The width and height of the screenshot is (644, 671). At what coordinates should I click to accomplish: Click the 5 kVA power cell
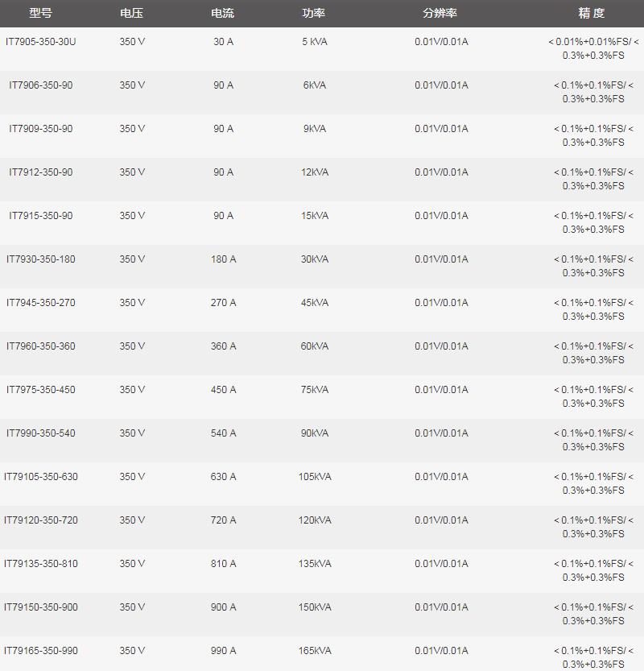(x=315, y=42)
